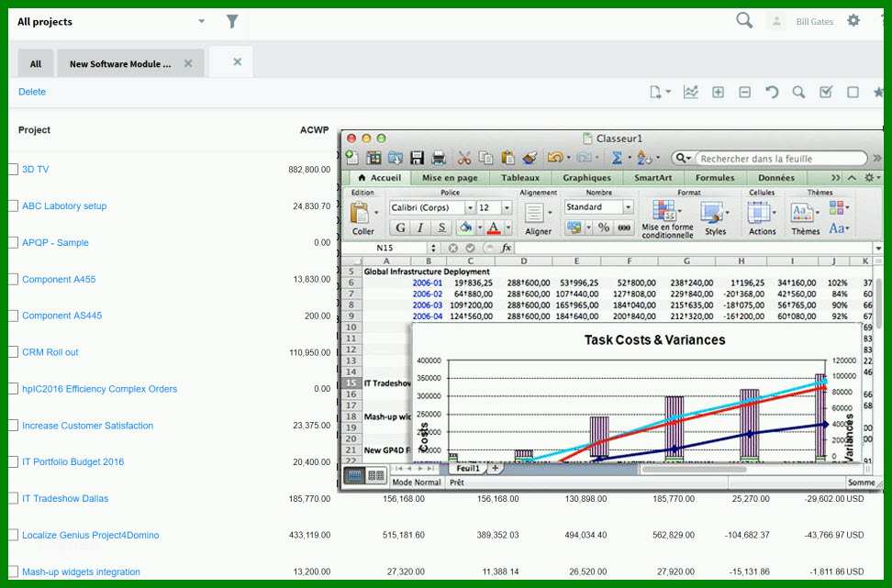The width and height of the screenshot is (892, 588).
Task: Check the box for ABC Labotory setup
Action: click(x=13, y=205)
